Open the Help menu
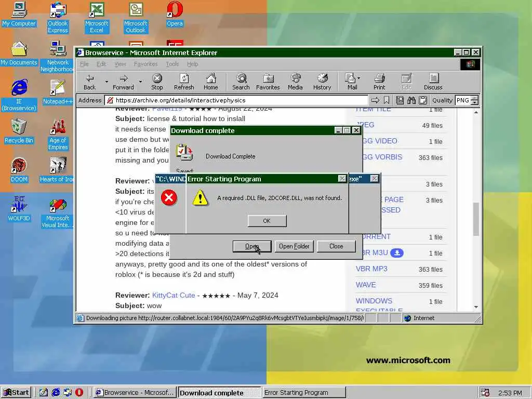The width and height of the screenshot is (532, 399). pyautogui.click(x=192, y=64)
